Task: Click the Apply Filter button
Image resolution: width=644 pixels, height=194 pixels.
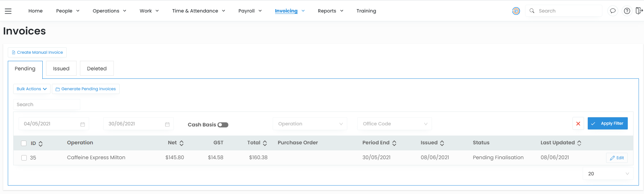Action: [x=607, y=123]
